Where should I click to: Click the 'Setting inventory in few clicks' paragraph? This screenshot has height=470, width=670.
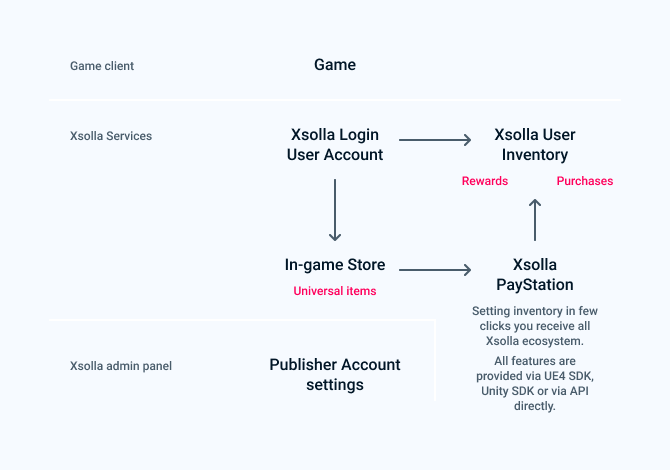tap(535, 326)
